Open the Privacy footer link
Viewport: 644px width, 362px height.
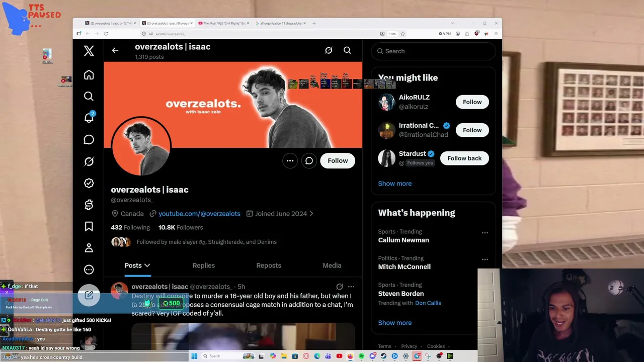[409, 346]
